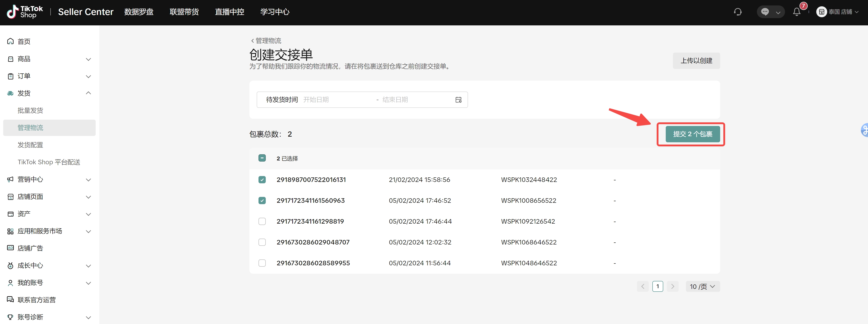
Task: Open the 数据罗盘 top menu
Action: (139, 12)
